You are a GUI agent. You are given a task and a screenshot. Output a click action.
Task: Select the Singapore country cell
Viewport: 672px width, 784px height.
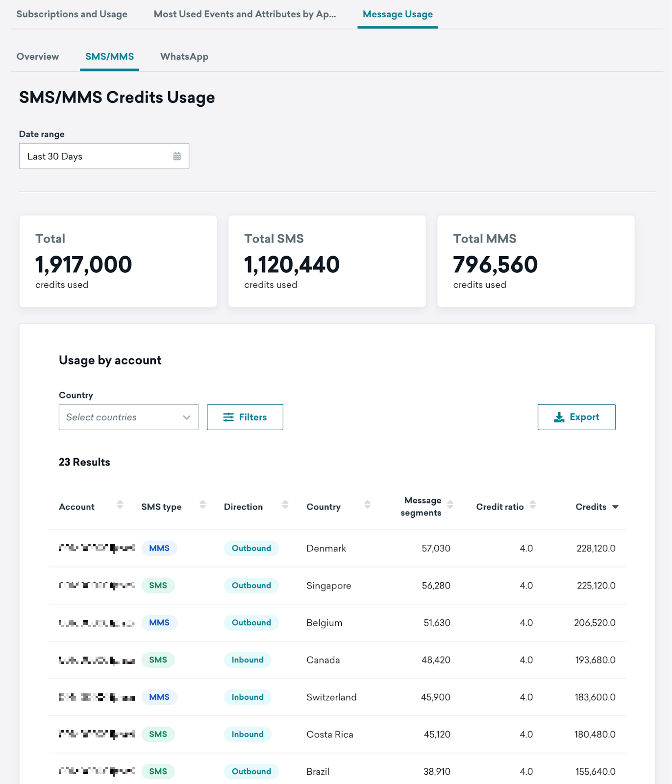[x=329, y=586]
